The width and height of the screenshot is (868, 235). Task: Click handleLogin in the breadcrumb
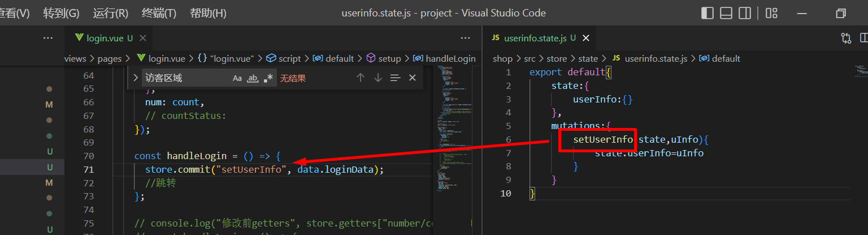tap(450, 58)
